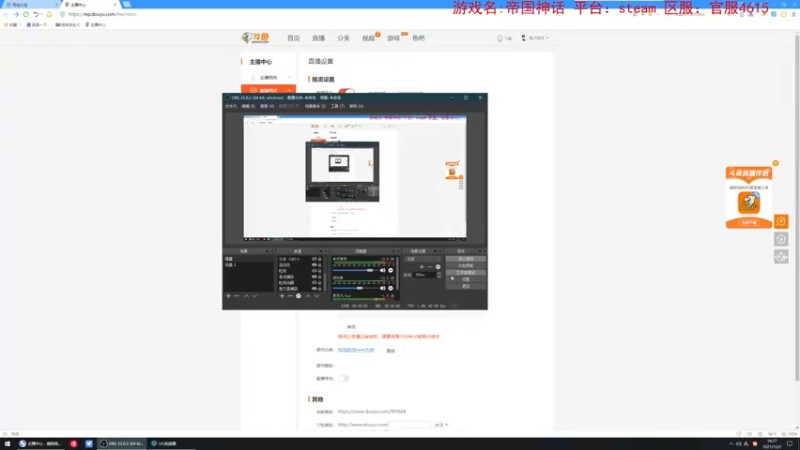
Task: Close the Douyu companion floating promo
Action: coord(776,163)
